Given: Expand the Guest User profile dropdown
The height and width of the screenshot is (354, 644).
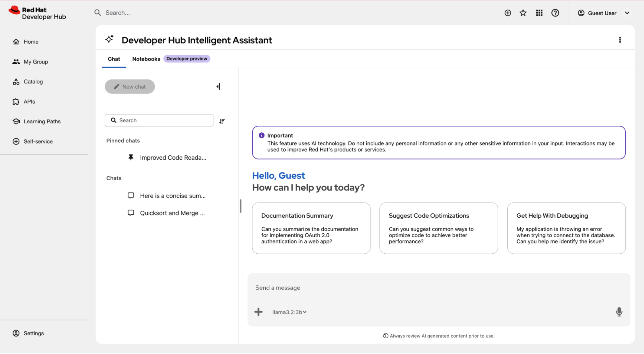Looking at the screenshot, I should pos(603,13).
